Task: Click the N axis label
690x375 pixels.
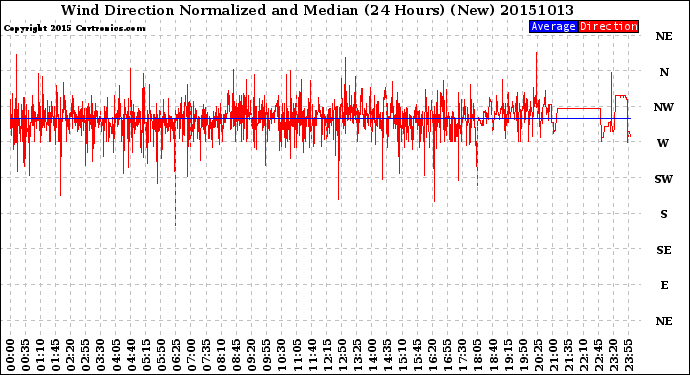Action: [x=664, y=72]
